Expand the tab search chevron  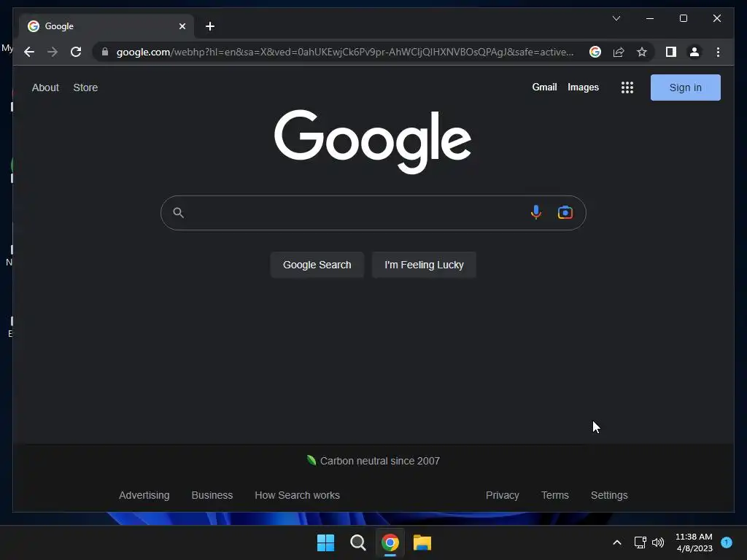coord(616,18)
